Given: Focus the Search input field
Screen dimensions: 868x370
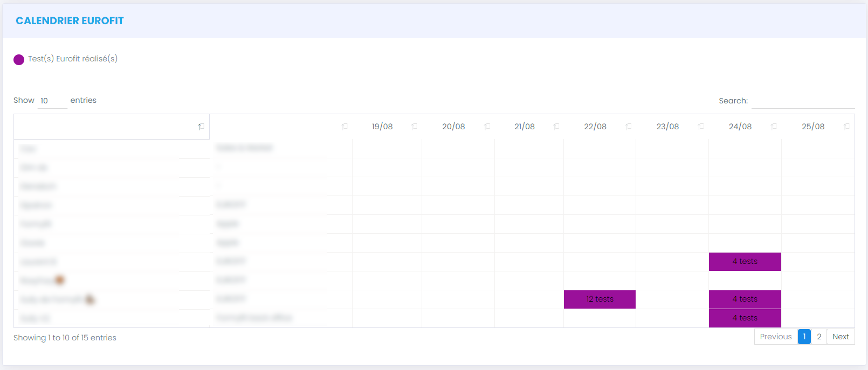Looking at the screenshot, I should coord(803,101).
